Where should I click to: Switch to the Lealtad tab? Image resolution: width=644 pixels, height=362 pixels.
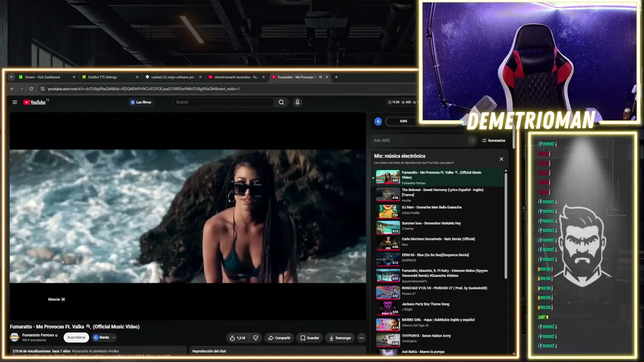(x=173, y=77)
